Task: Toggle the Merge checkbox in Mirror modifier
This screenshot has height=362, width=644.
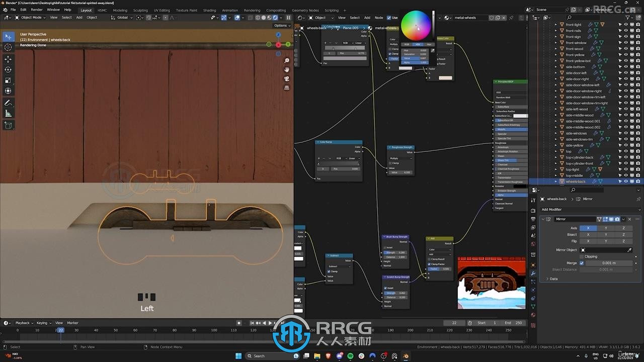Action: coord(582,263)
